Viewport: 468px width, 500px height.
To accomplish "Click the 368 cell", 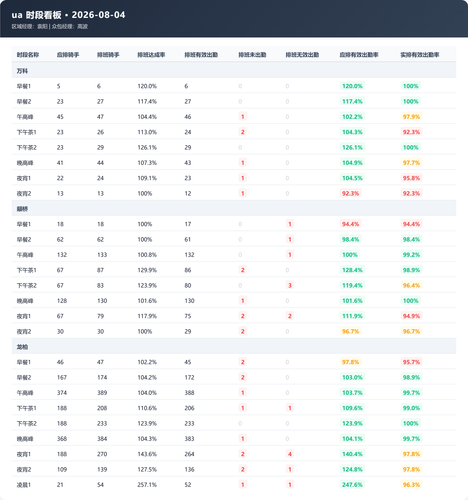I will tap(62, 439).
